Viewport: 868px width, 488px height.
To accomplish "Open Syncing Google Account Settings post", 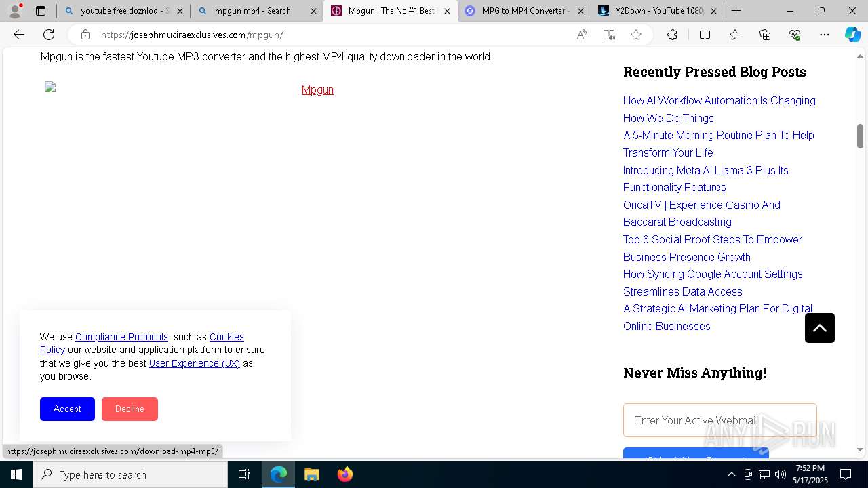I will click(x=713, y=283).
